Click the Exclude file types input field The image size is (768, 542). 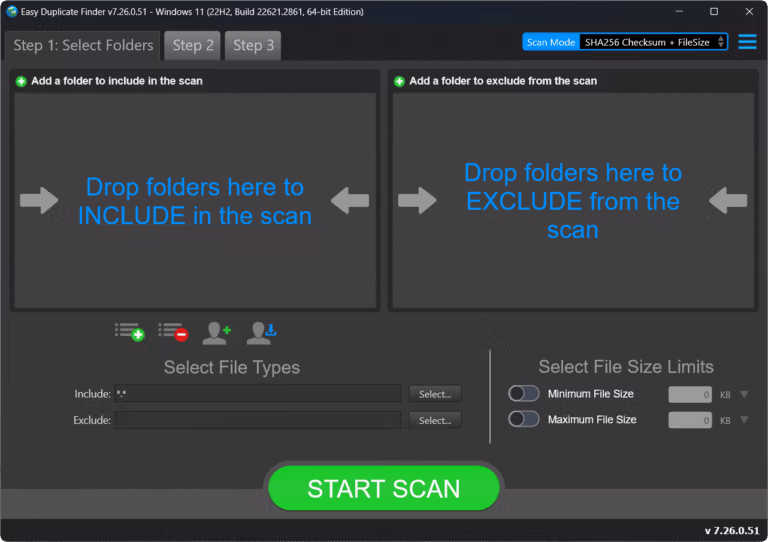[x=258, y=420]
